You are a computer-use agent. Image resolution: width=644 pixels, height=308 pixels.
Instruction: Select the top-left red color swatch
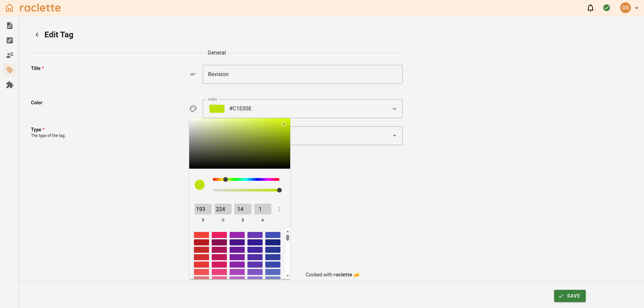coord(201,235)
